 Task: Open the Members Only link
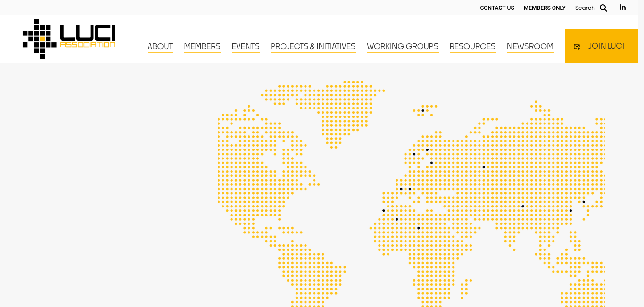(545, 8)
